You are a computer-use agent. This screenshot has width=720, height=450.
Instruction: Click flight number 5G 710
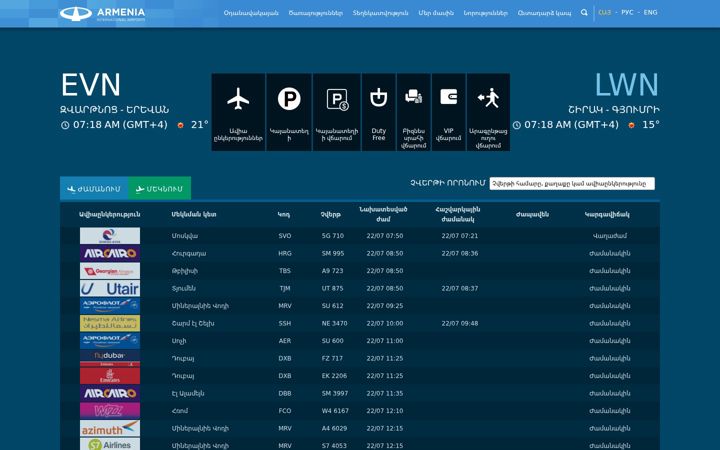click(333, 236)
